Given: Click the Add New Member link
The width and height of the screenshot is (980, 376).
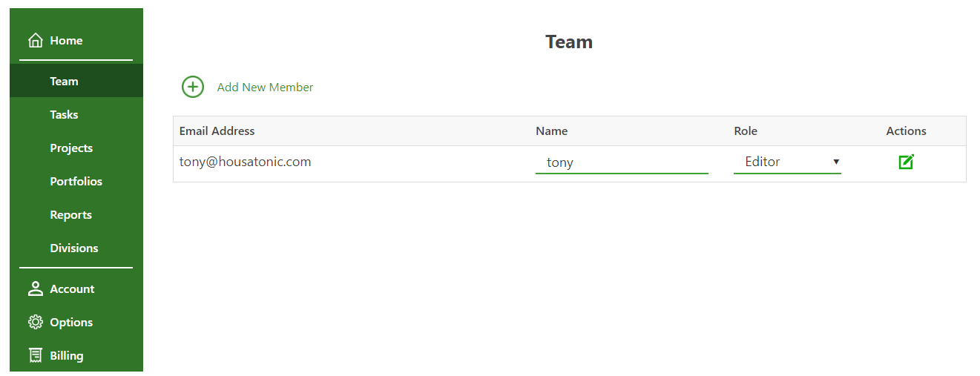Looking at the screenshot, I should pyautogui.click(x=265, y=88).
